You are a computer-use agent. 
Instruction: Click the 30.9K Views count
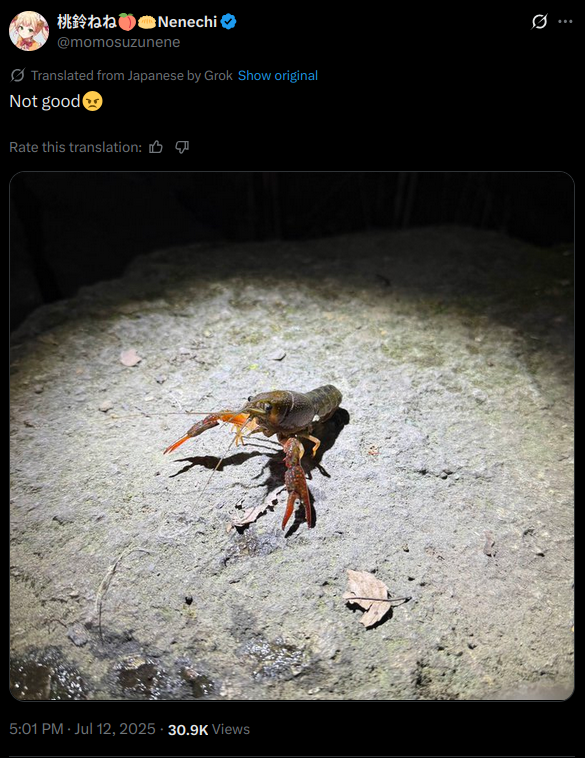[x=208, y=729]
